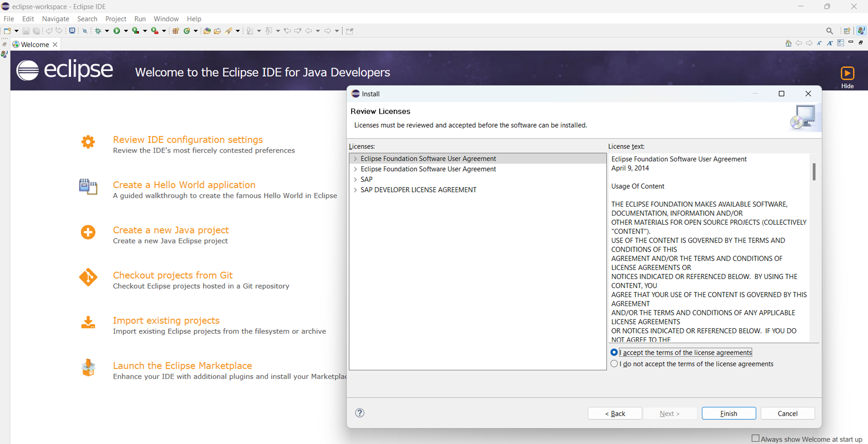Open the Install dialog help icon
The image size is (868, 444).
tap(360, 413)
